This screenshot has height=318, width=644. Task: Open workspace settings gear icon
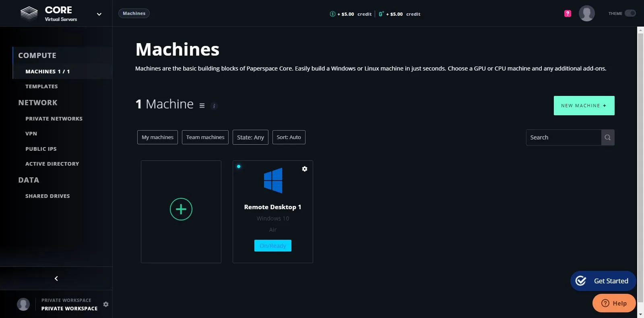pos(106,304)
